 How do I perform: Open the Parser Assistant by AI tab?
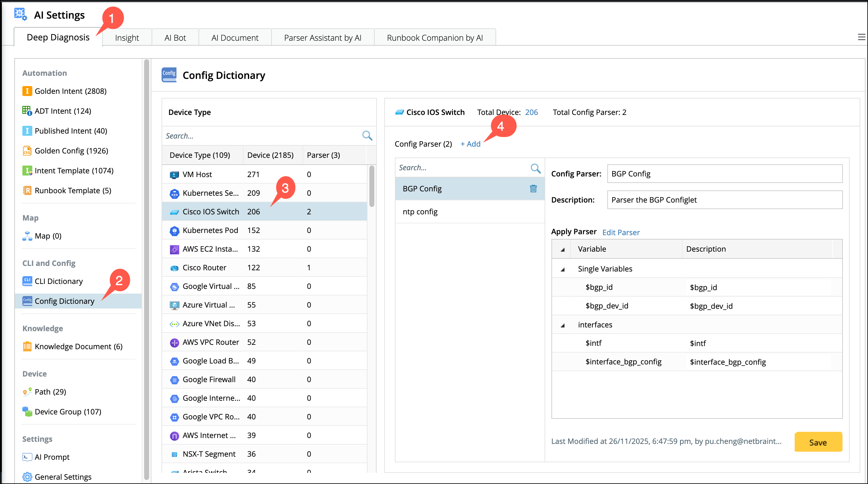click(x=322, y=38)
